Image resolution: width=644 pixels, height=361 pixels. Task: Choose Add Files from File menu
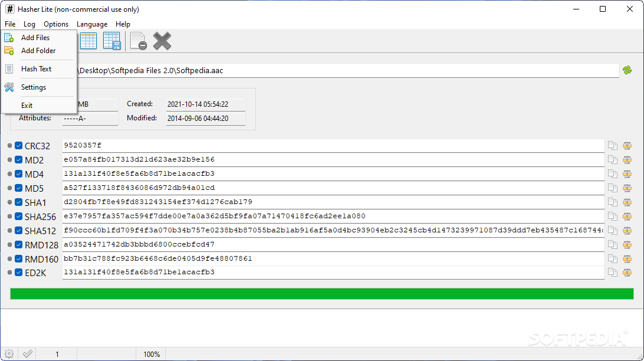click(39, 38)
